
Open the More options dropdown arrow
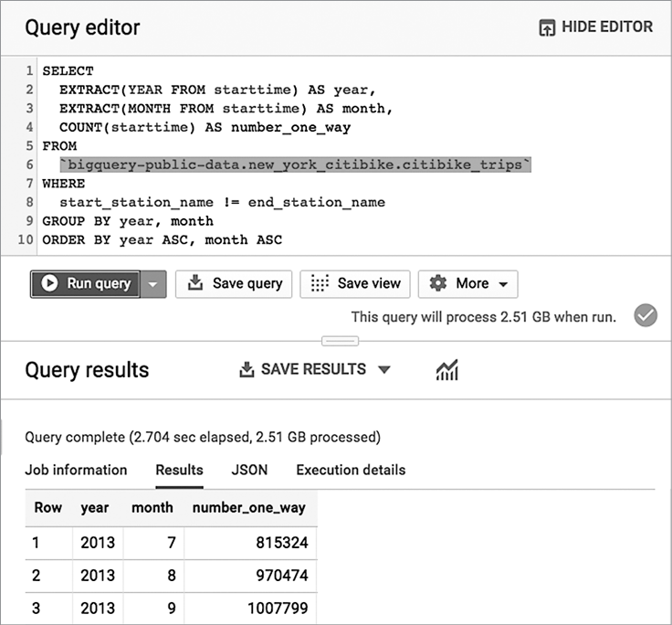tap(503, 284)
